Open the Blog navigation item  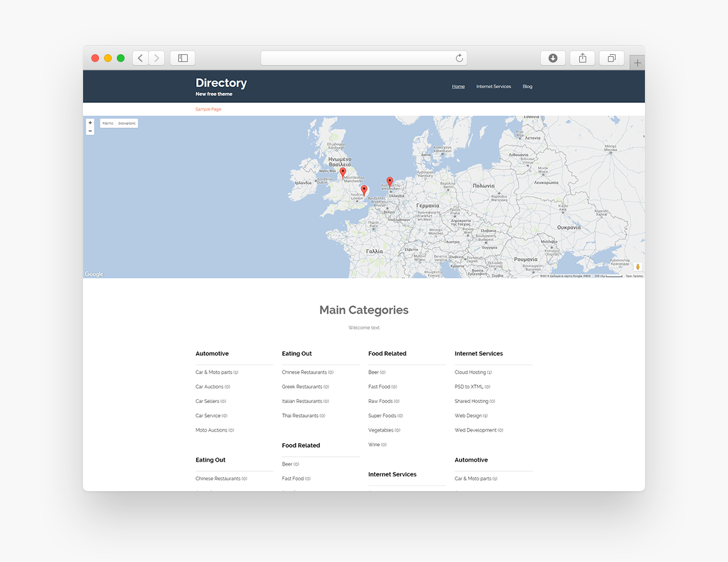(527, 86)
